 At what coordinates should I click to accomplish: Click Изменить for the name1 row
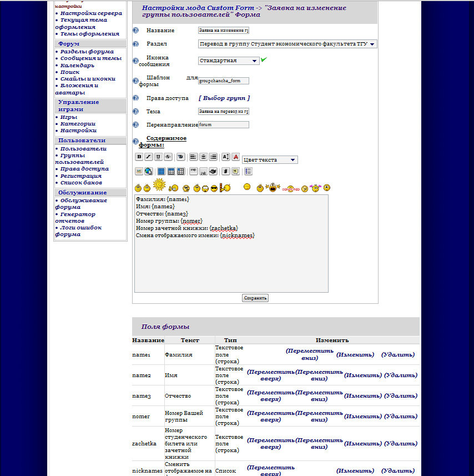(355, 354)
